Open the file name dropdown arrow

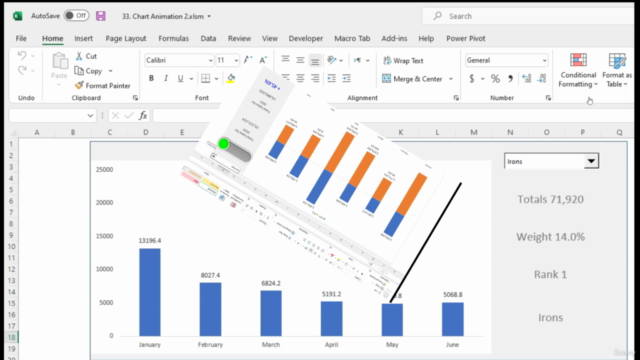(209, 16)
